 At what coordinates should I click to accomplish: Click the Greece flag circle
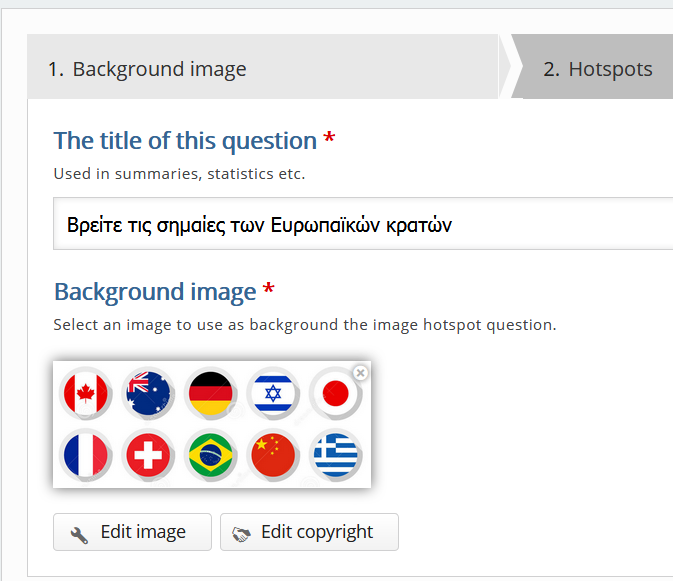(x=335, y=455)
